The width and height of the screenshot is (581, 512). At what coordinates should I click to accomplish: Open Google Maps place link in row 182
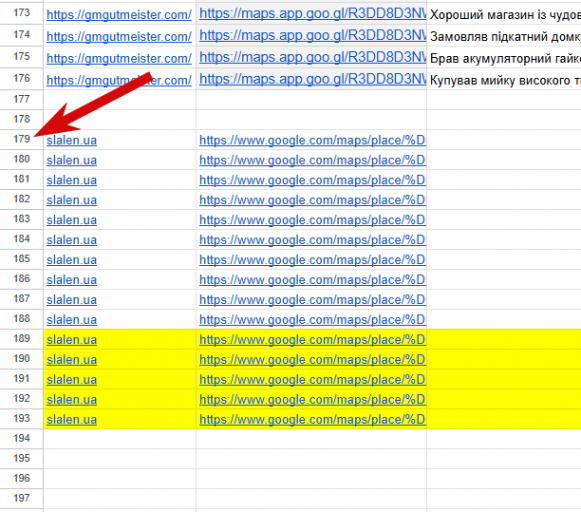tap(312, 200)
